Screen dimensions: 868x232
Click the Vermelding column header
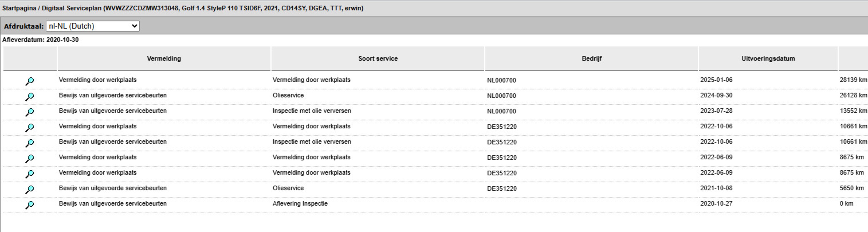click(164, 58)
